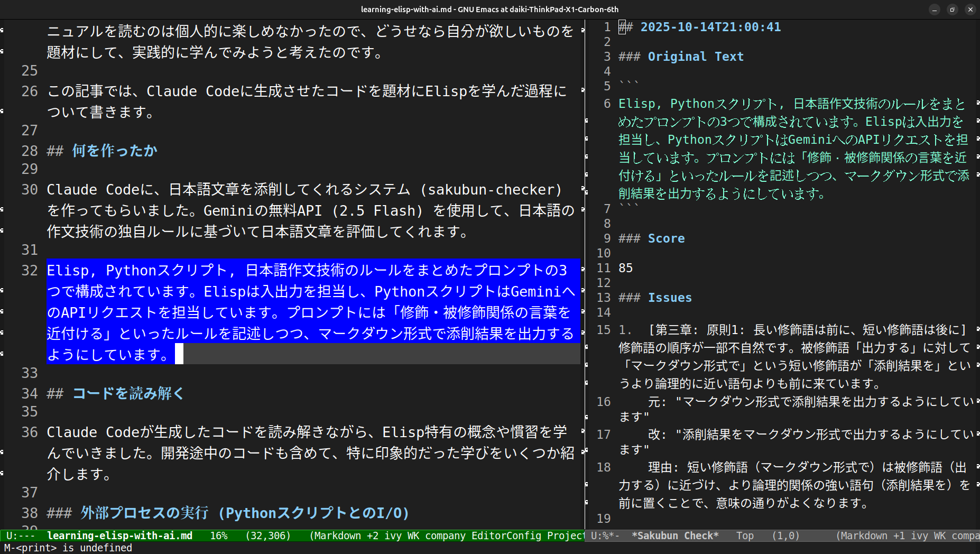Click the U:--- coding status indicator
The image size is (980, 554).
tap(20, 535)
